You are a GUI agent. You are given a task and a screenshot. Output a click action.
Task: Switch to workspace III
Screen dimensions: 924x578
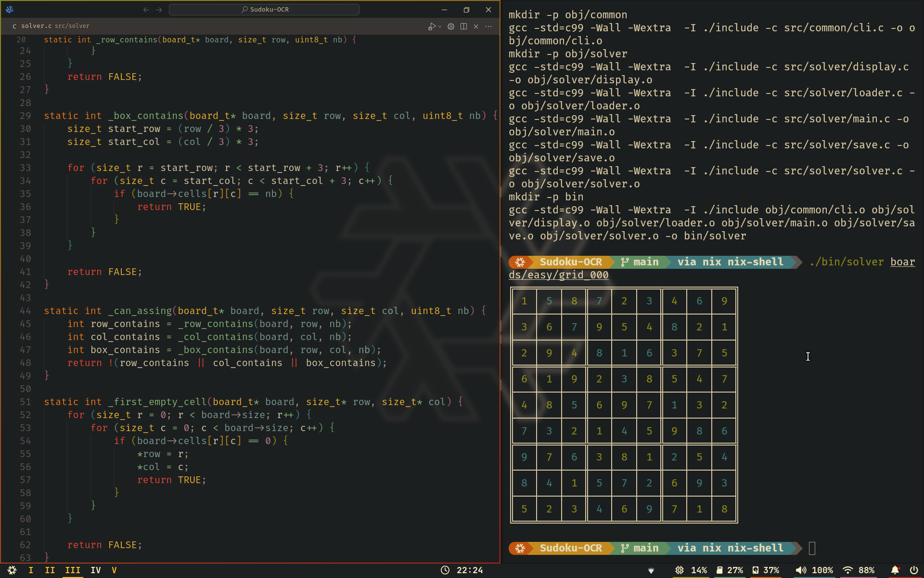click(73, 570)
